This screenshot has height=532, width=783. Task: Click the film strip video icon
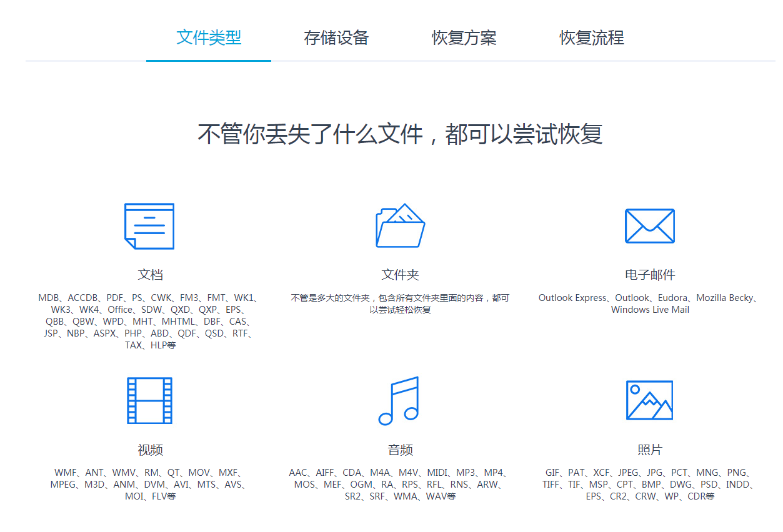pyautogui.click(x=149, y=400)
